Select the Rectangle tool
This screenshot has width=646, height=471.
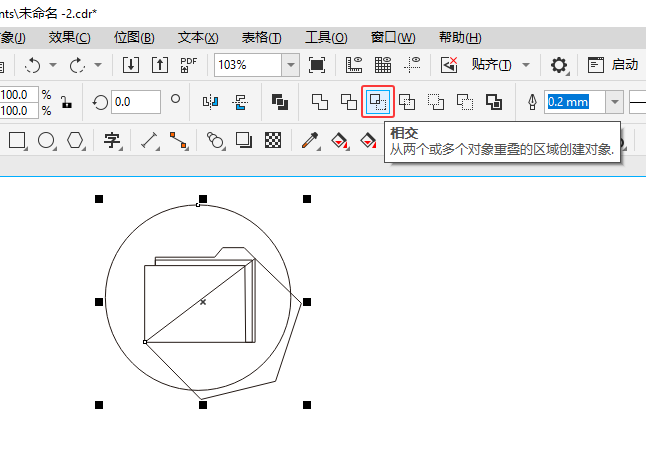pyautogui.click(x=17, y=140)
